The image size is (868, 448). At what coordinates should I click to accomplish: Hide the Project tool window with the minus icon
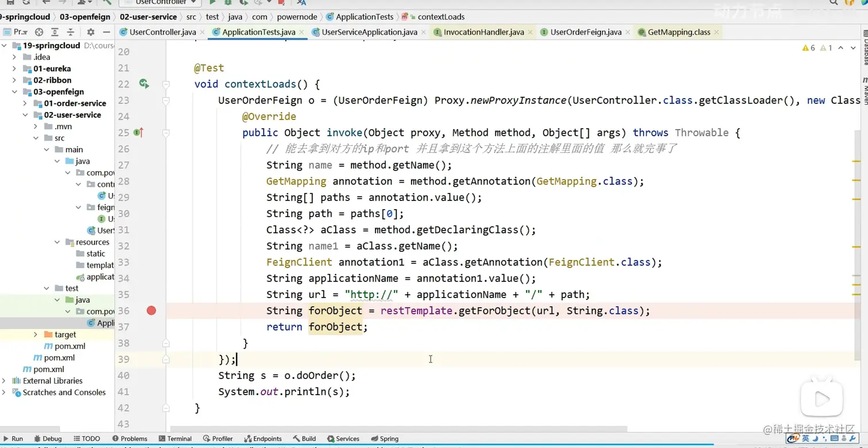point(106,32)
